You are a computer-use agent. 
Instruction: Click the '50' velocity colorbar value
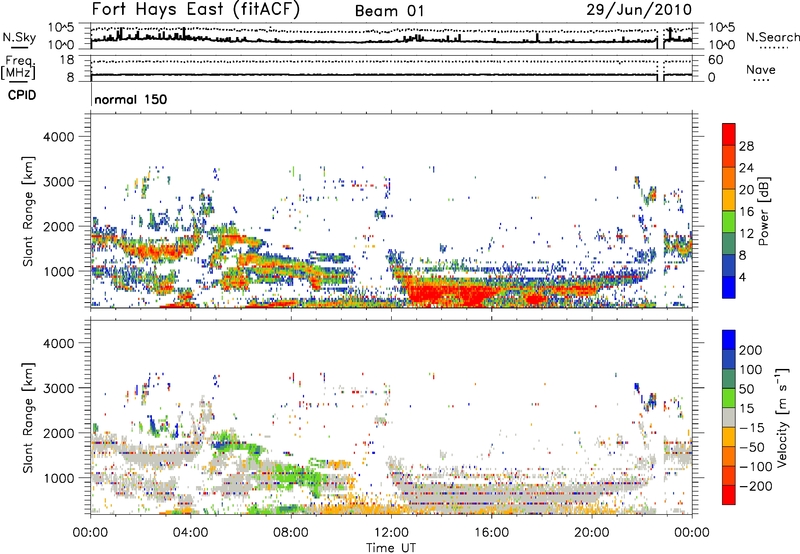[x=746, y=389]
